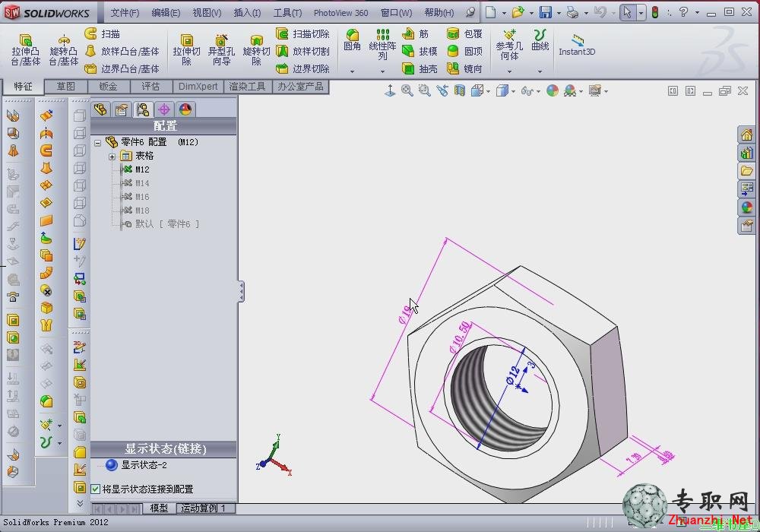Select the 拔模 draft tool

(x=420, y=51)
